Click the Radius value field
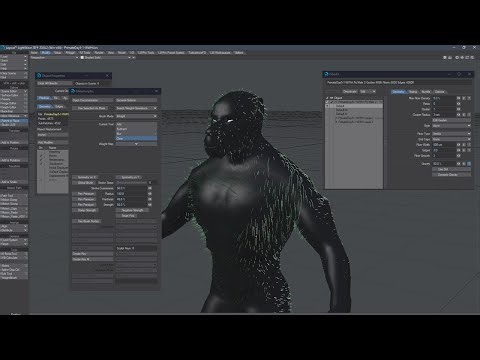 coord(131,194)
